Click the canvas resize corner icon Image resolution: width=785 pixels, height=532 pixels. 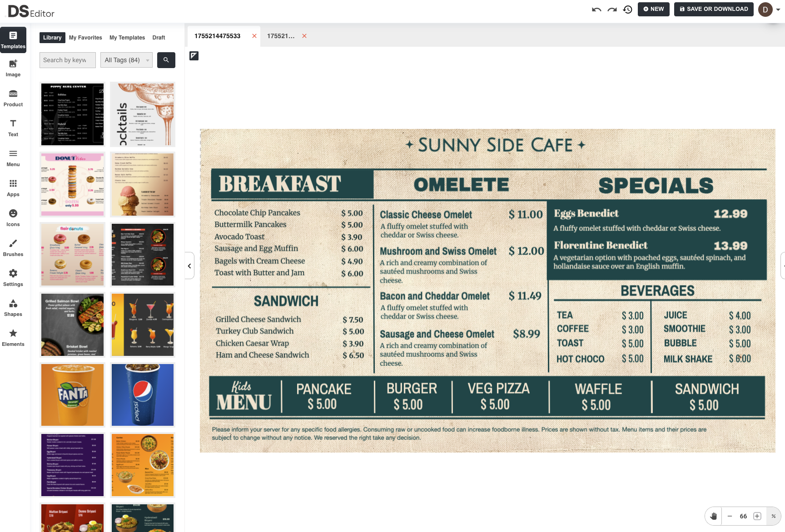point(194,56)
